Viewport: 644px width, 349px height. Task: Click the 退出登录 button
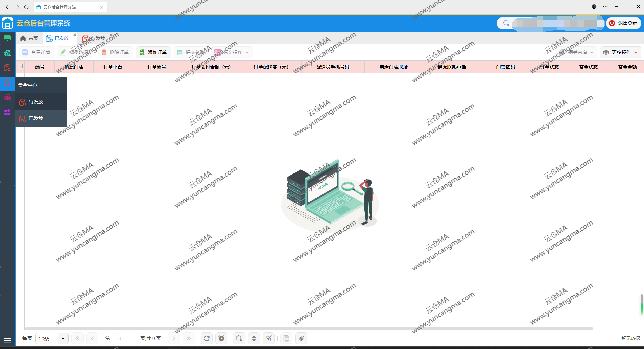pos(624,23)
